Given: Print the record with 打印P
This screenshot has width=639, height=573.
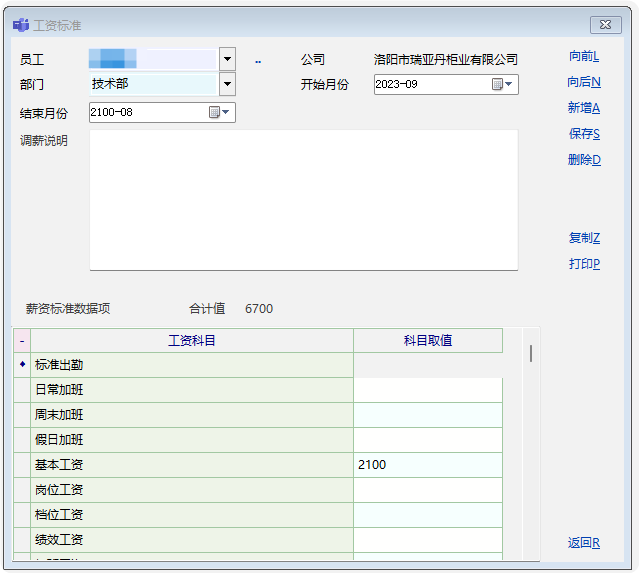Looking at the screenshot, I should click(583, 264).
